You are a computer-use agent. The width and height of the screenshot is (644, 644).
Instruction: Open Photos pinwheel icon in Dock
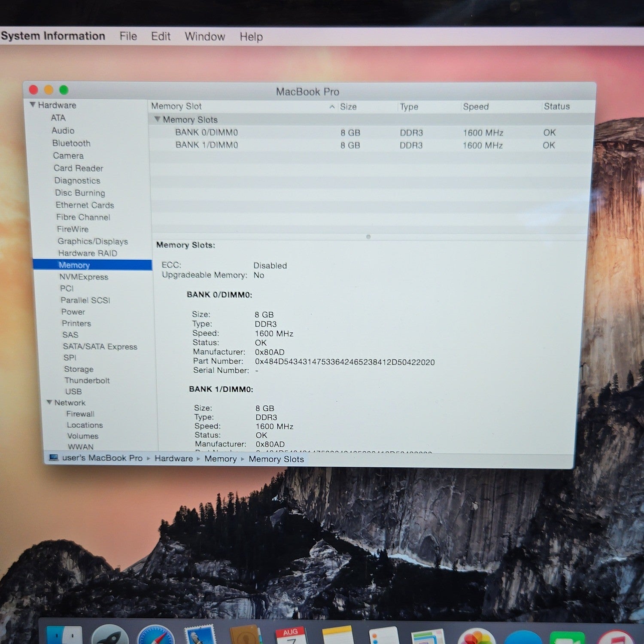(x=477, y=636)
